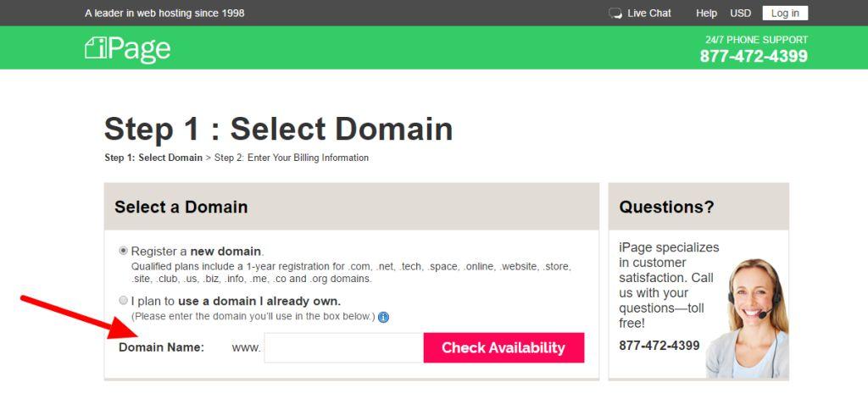
Task: Click the Select a Domain panel heading
Action: pos(181,207)
